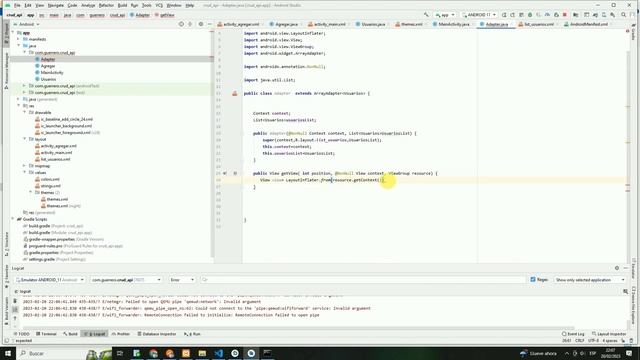The height and width of the screenshot is (360, 640).
Task: Open Show only selected application dropdown
Action: pyautogui.click(x=590, y=280)
